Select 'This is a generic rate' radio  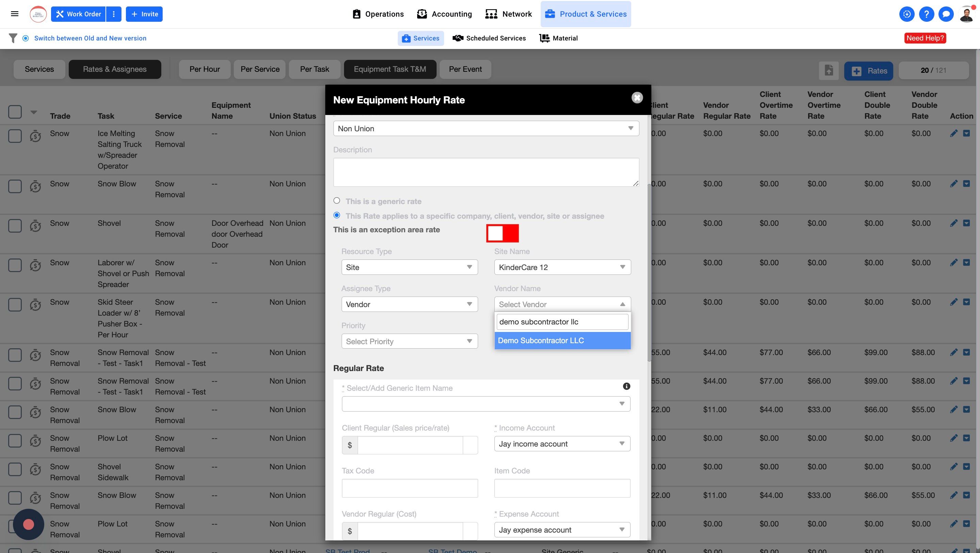click(x=337, y=200)
